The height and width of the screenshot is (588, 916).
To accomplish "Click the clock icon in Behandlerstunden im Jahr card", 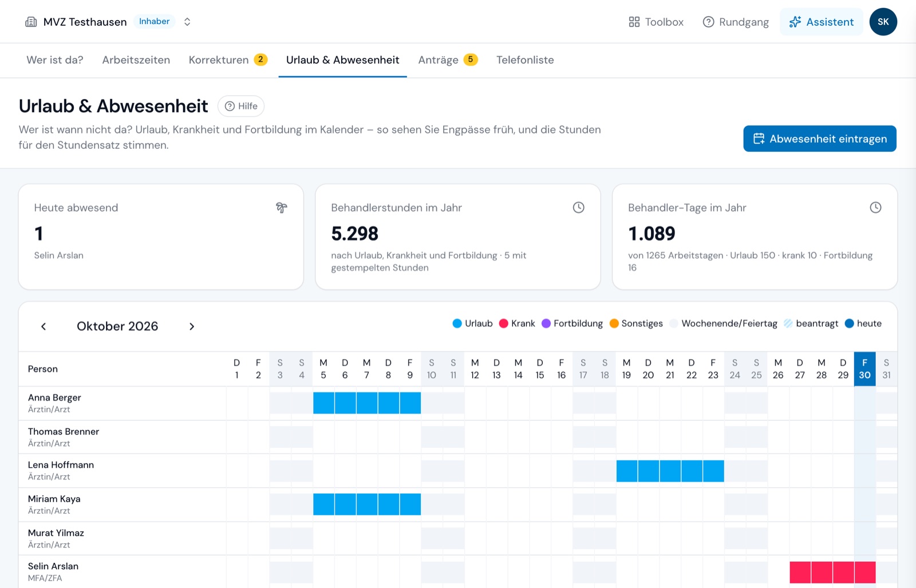I will [579, 207].
